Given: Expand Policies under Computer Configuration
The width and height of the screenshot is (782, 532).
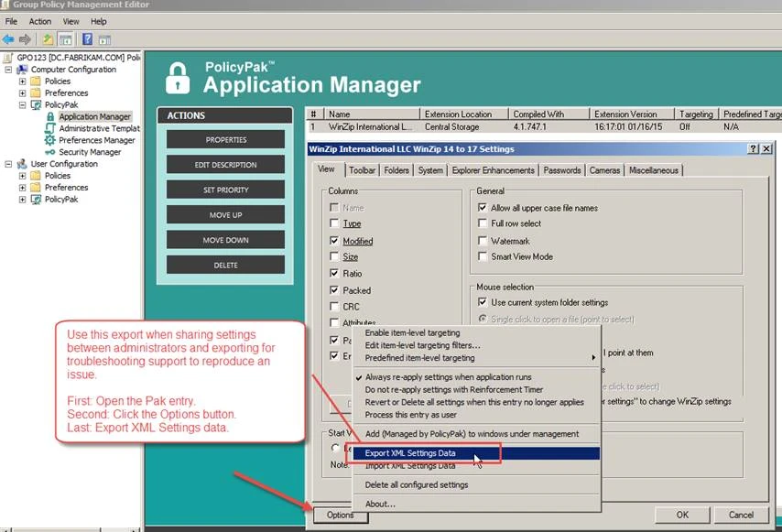Looking at the screenshot, I should [23, 81].
